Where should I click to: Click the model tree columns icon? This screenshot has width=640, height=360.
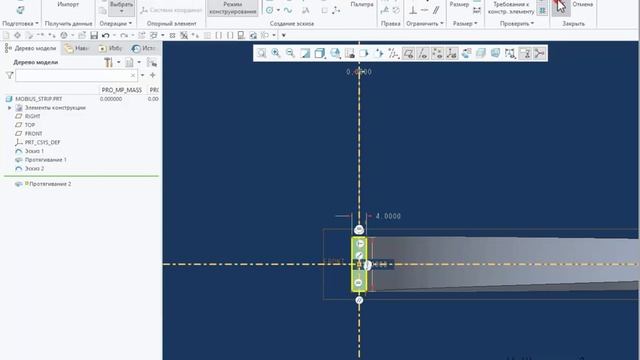[129, 62]
